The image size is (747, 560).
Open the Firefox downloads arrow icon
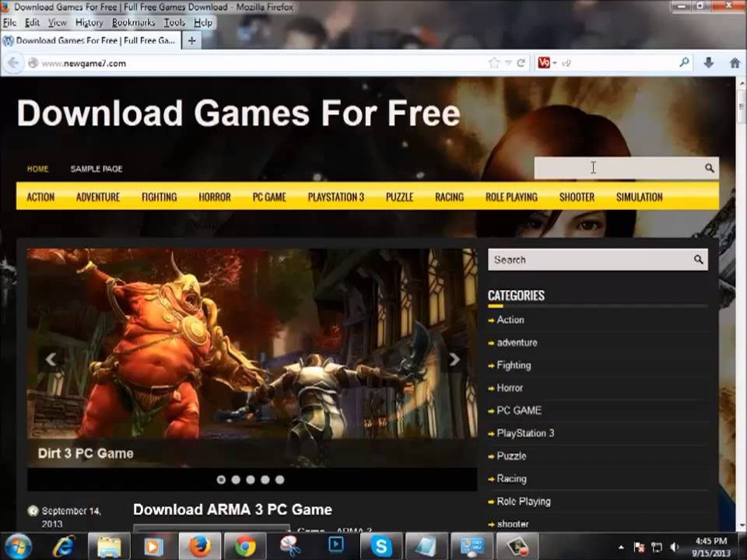tap(709, 62)
